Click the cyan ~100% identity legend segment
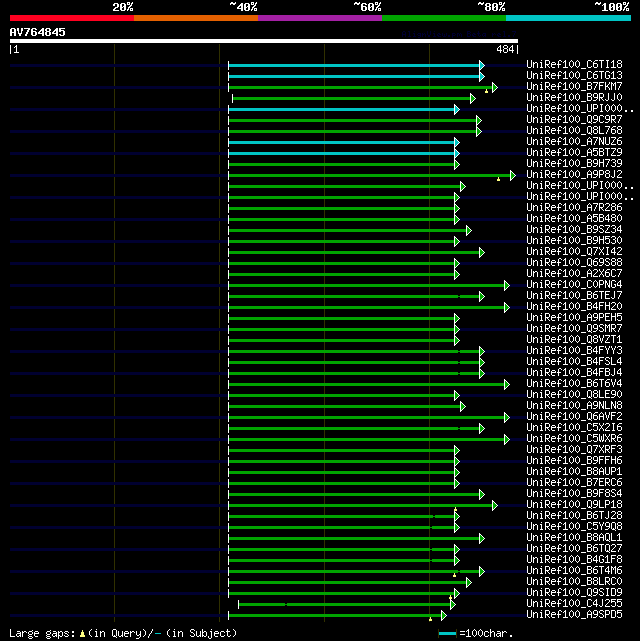This screenshot has width=640, height=641. 568,18
